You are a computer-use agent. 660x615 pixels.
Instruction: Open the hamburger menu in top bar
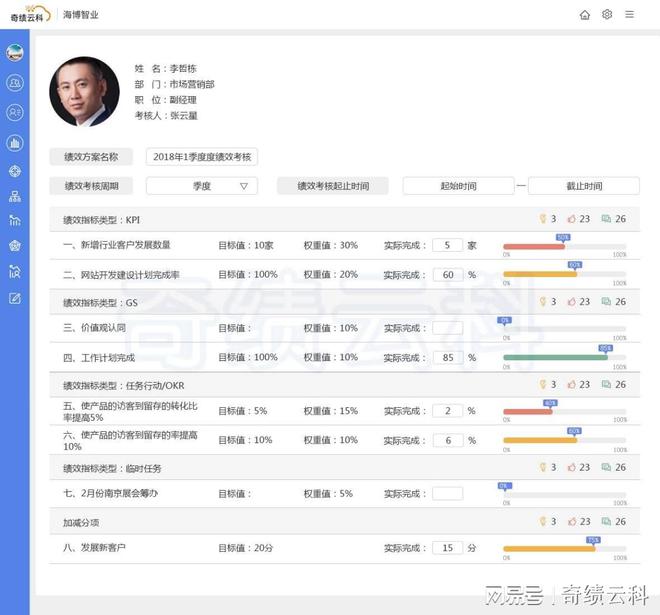tap(629, 15)
